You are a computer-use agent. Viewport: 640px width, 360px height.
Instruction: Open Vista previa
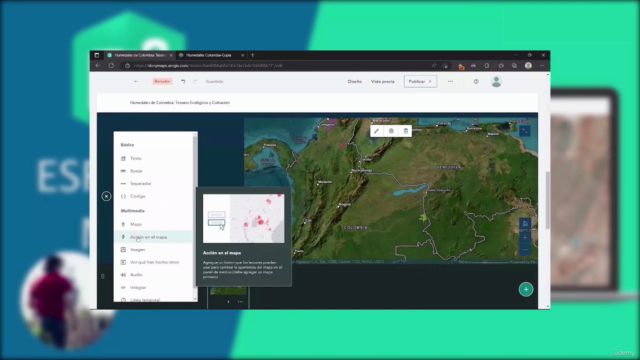382,81
